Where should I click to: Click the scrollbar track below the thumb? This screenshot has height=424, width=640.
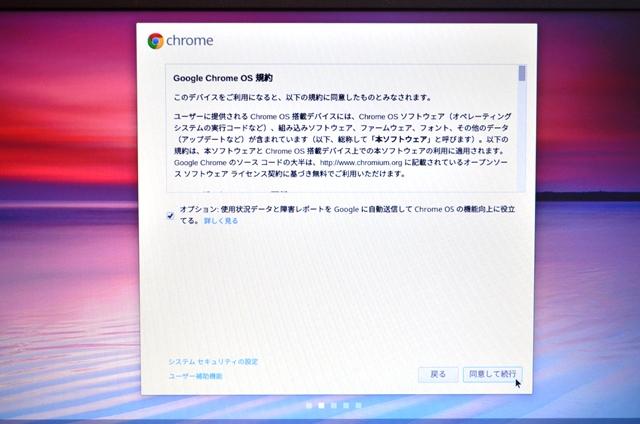pyautogui.click(x=522, y=137)
